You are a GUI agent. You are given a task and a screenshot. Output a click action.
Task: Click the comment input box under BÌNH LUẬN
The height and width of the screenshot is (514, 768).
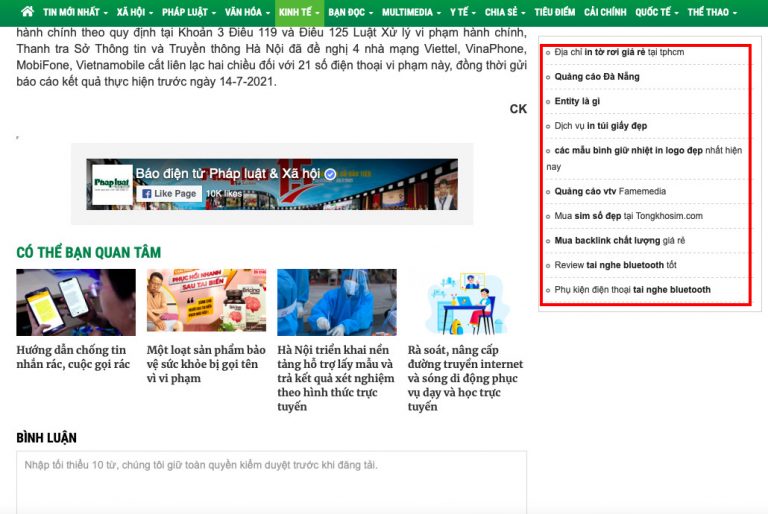point(271,483)
